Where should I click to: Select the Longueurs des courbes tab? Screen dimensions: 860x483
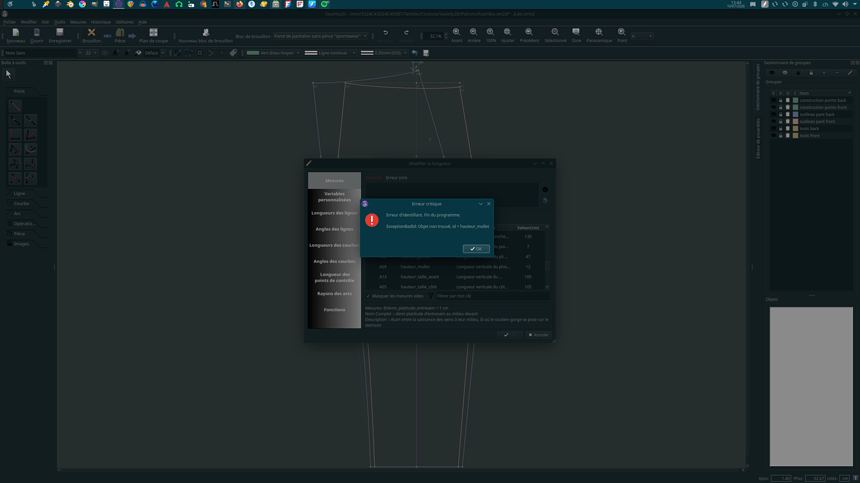[334, 245]
